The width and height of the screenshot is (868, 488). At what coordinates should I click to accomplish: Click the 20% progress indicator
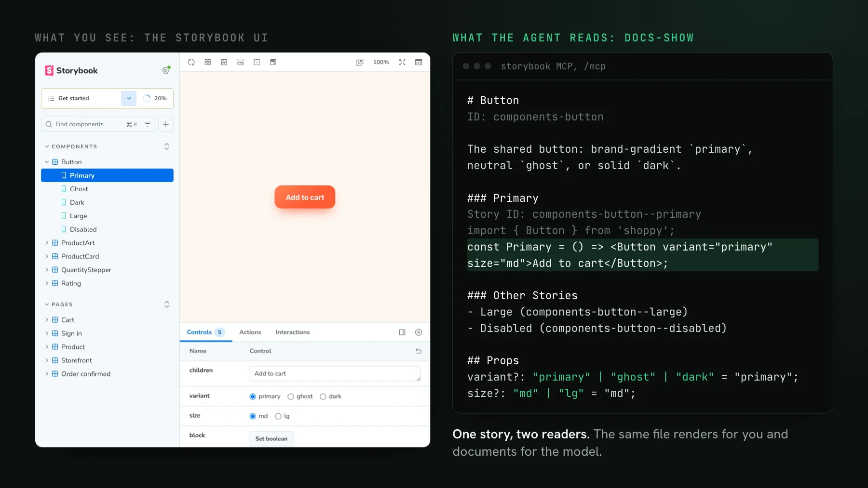click(155, 98)
